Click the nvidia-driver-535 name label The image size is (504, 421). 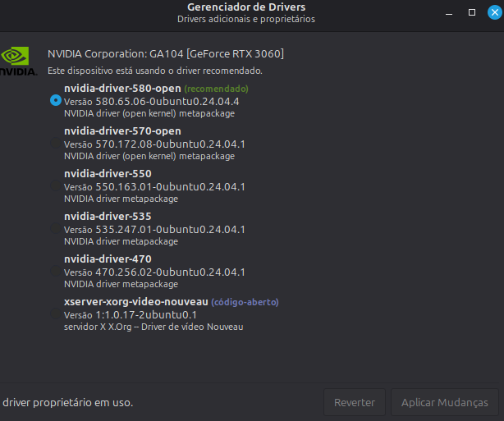pos(108,217)
